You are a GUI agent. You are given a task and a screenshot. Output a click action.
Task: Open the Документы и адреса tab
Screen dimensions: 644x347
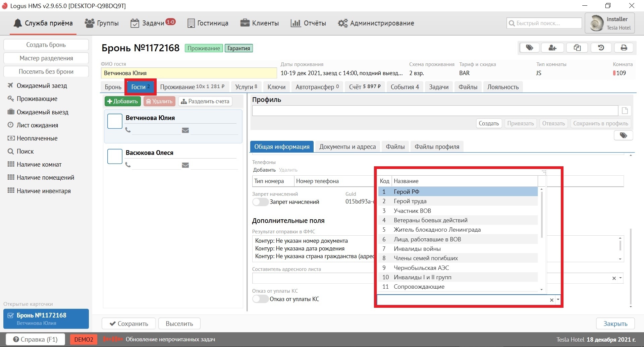tap(347, 147)
